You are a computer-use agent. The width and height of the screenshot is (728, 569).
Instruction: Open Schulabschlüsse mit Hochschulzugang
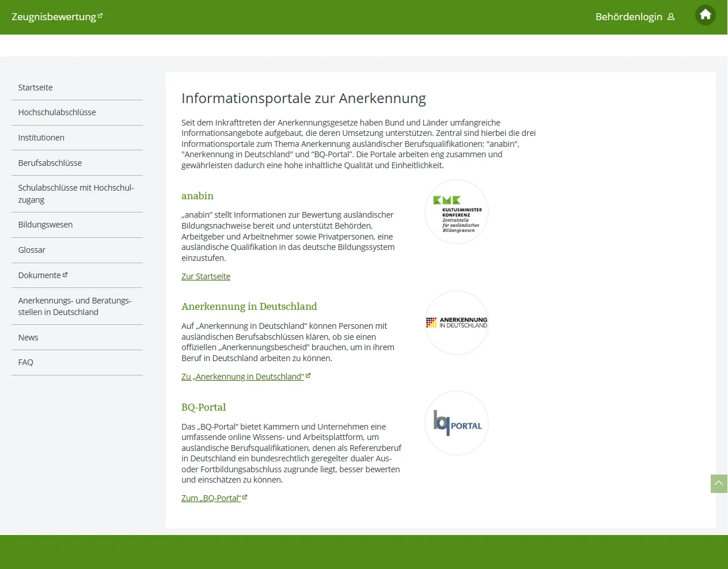coord(77,194)
